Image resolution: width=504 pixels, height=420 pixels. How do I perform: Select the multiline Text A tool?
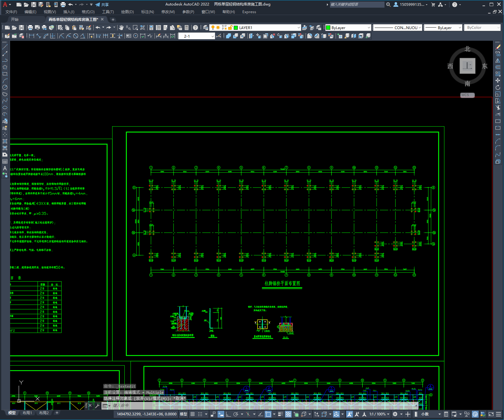[5, 168]
